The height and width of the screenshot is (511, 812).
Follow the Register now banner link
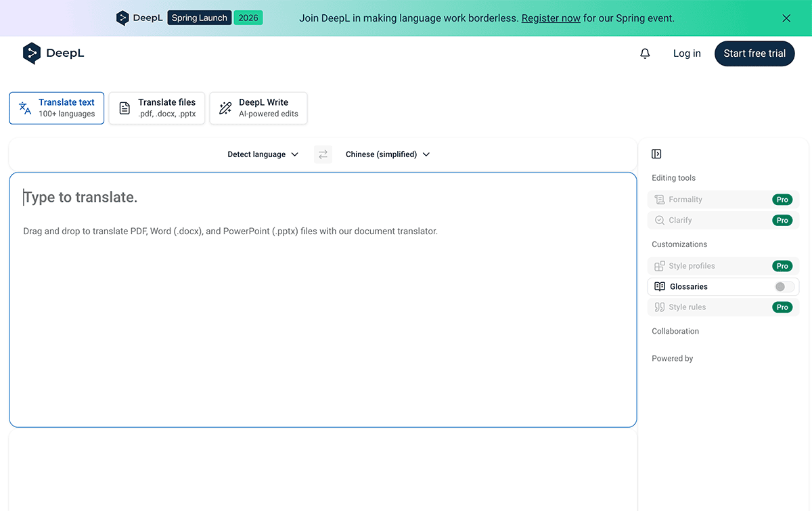point(551,18)
